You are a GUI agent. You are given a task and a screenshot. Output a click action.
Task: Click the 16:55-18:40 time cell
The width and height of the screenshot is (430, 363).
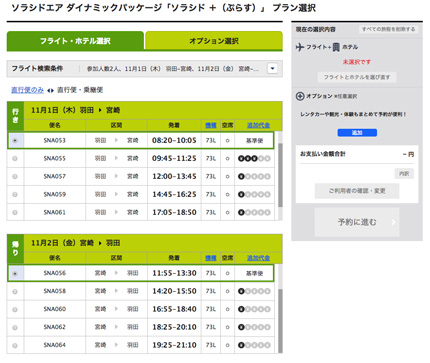click(x=174, y=310)
